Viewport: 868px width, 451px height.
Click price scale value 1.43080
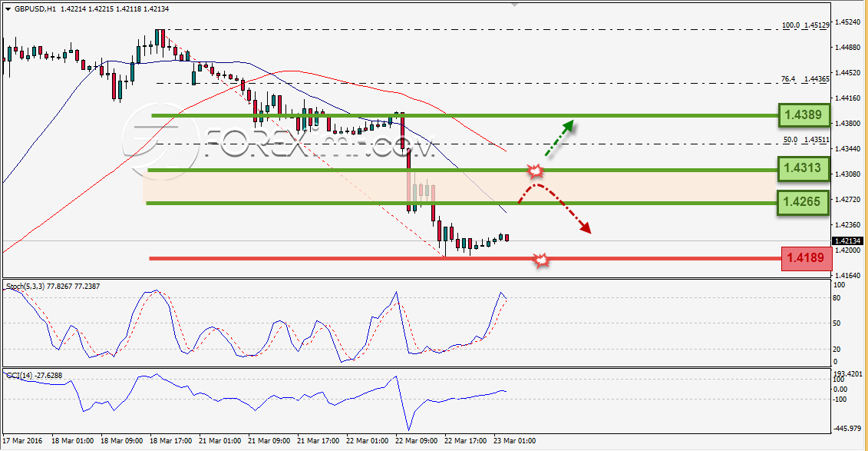[847, 174]
